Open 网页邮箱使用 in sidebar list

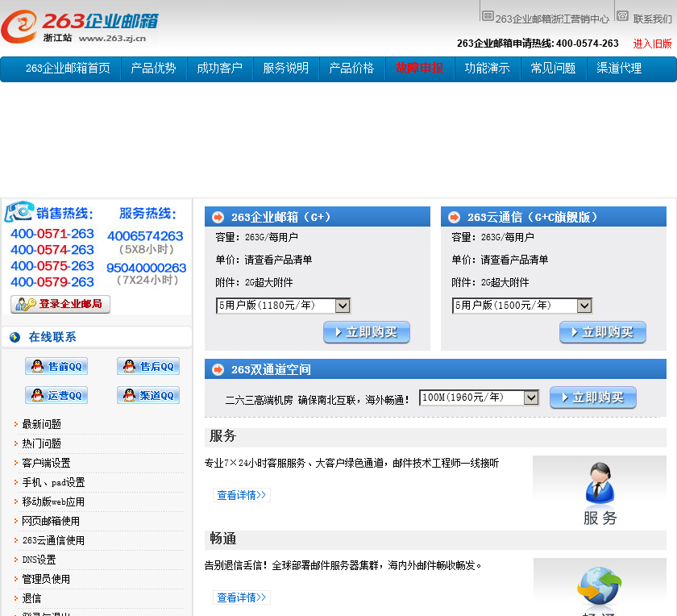(x=51, y=522)
